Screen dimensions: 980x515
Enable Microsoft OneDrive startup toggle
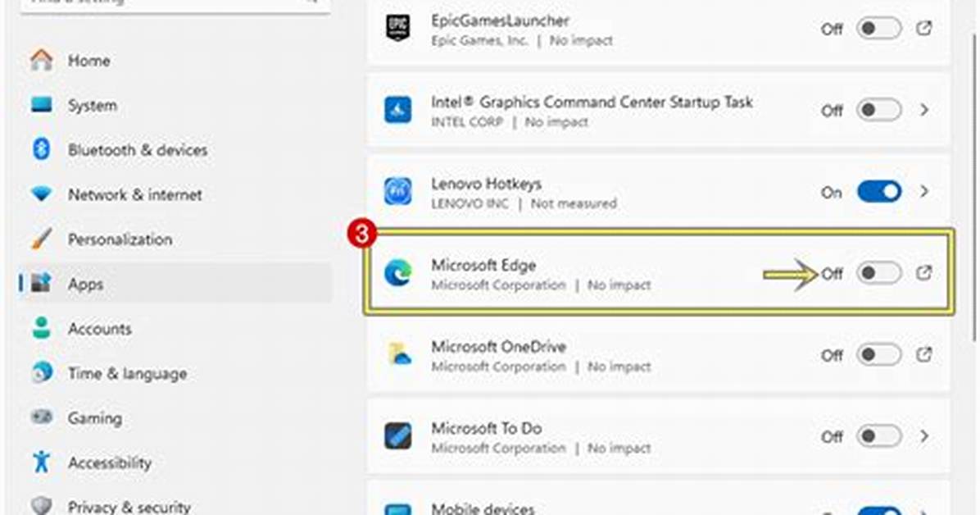878,355
